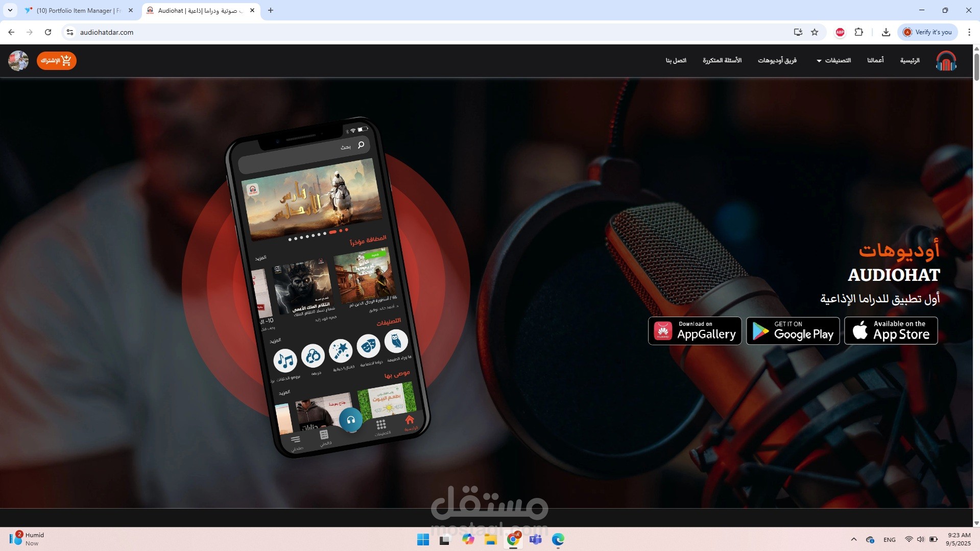980x551 pixels.
Task: Open File Explorer from the taskbar
Action: (490, 539)
